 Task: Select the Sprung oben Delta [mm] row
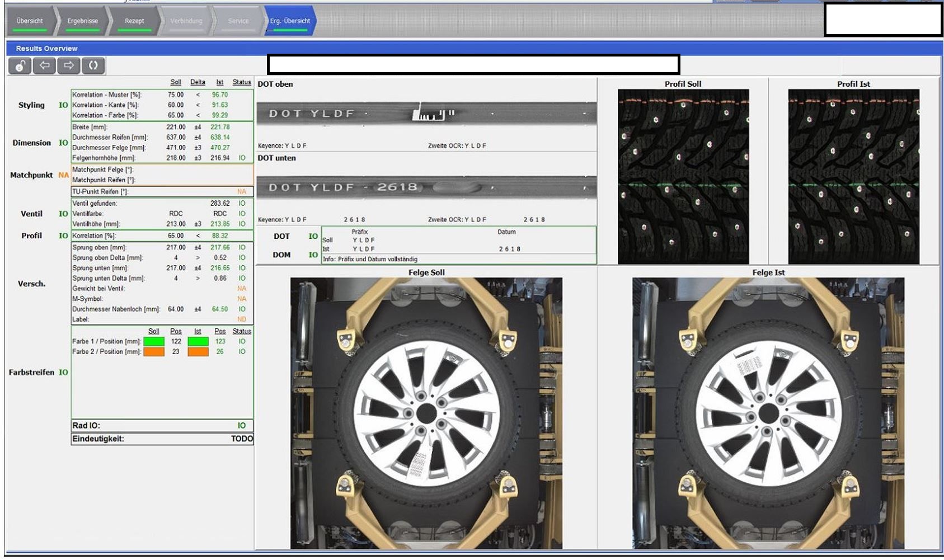(162, 258)
